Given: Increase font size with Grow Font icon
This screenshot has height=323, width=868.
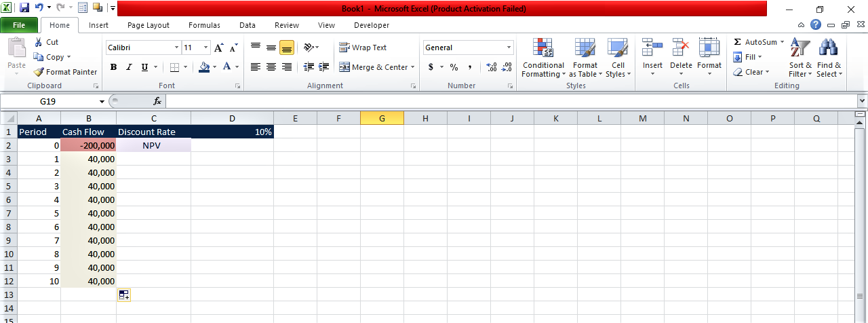Looking at the screenshot, I should 219,47.
